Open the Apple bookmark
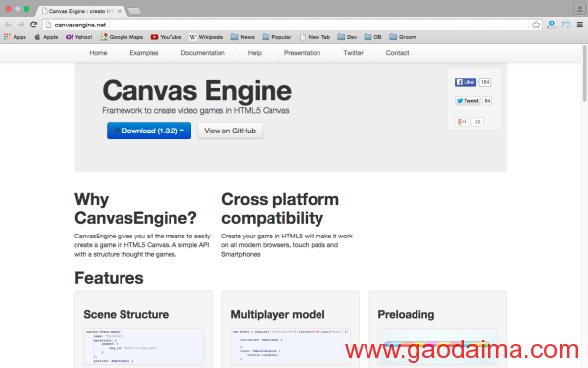This screenshot has height=368, width=588. (46, 37)
